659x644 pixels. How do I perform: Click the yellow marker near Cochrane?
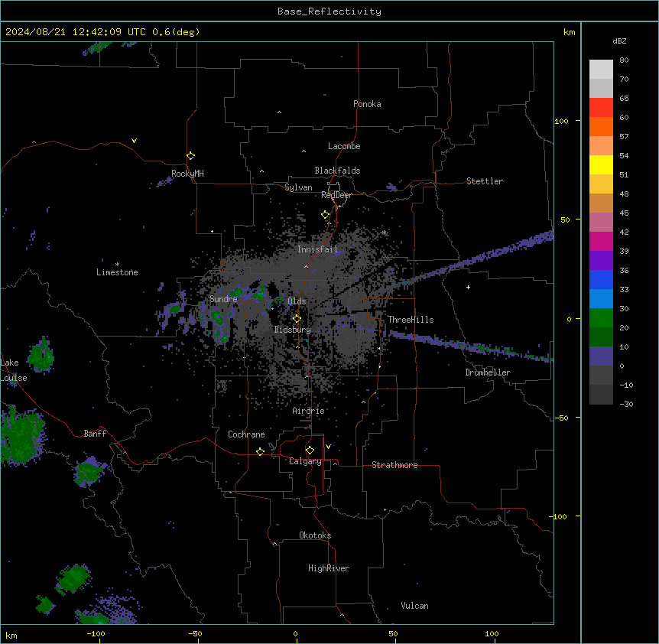coord(260,451)
